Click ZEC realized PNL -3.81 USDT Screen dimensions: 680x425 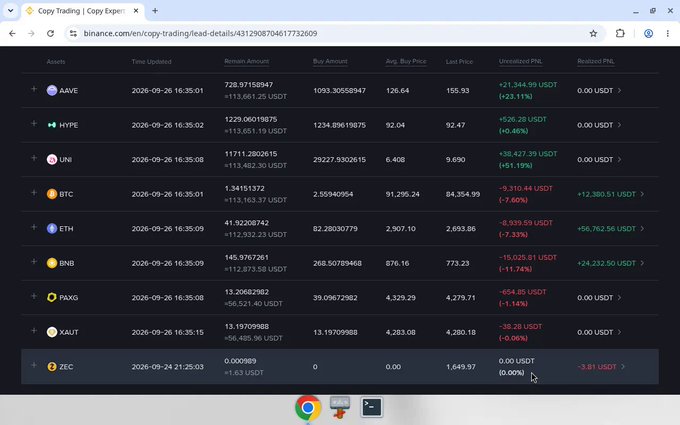tap(597, 366)
